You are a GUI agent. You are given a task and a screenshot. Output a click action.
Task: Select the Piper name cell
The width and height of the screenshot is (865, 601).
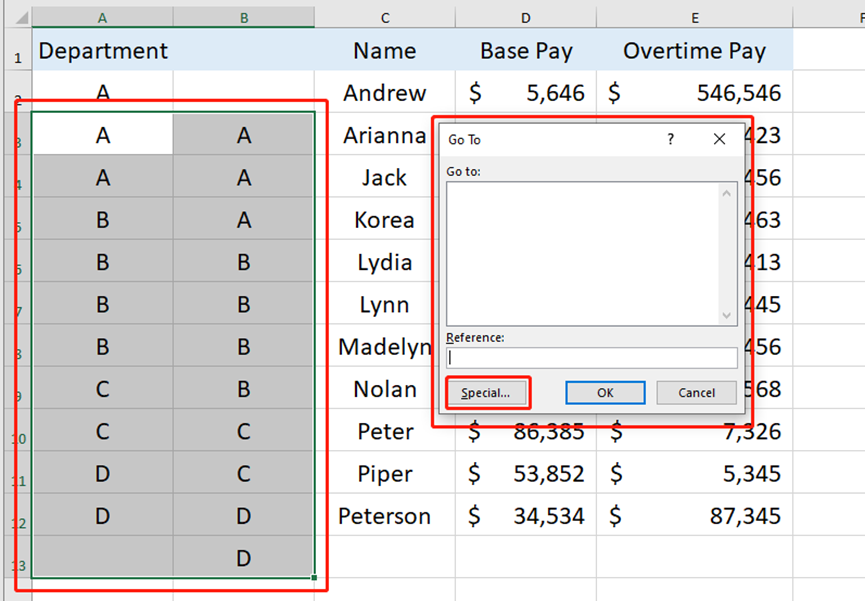pyautogui.click(x=385, y=473)
